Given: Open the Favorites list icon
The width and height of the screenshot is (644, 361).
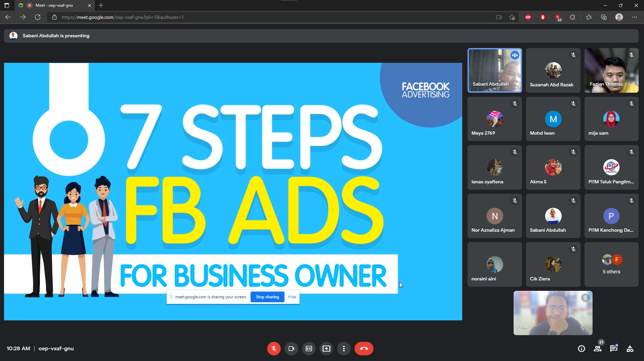Looking at the screenshot, I should pyautogui.click(x=589, y=17).
